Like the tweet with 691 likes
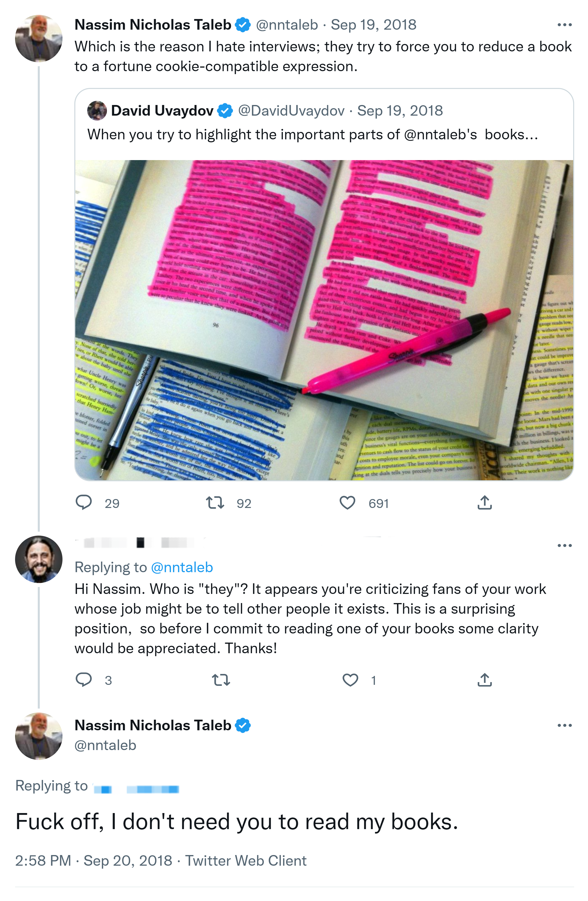588x901 pixels. click(x=347, y=503)
